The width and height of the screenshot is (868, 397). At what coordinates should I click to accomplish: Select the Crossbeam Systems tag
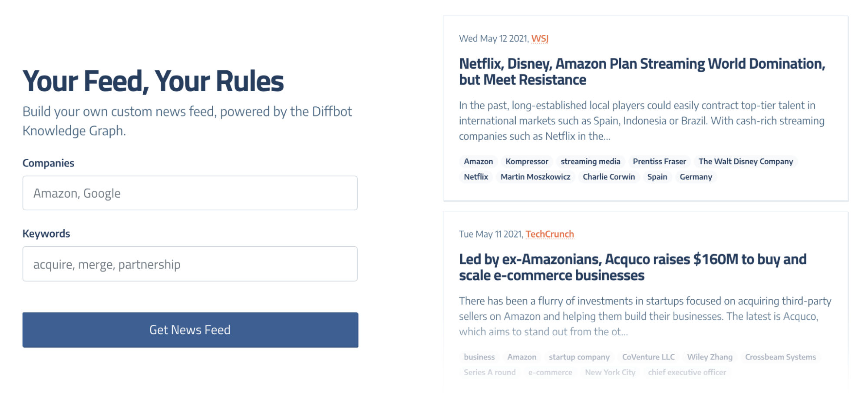pos(780,357)
